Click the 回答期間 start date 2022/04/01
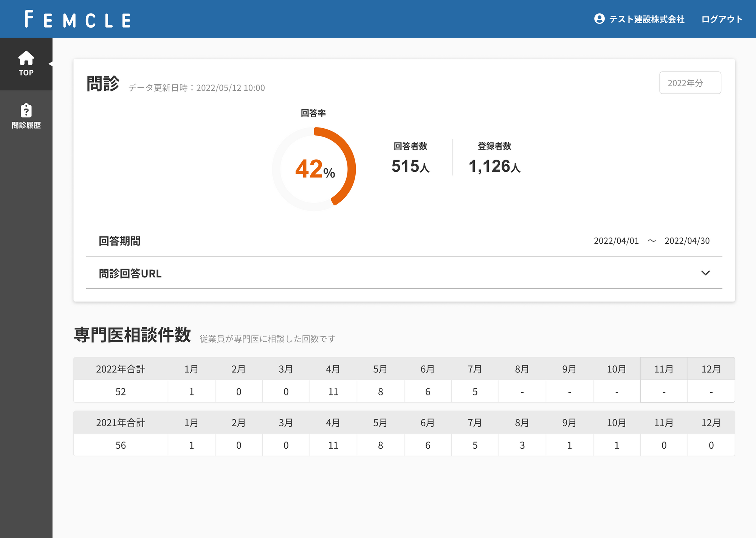Image resolution: width=756 pixels, height=538 pixels. point(616,241)
